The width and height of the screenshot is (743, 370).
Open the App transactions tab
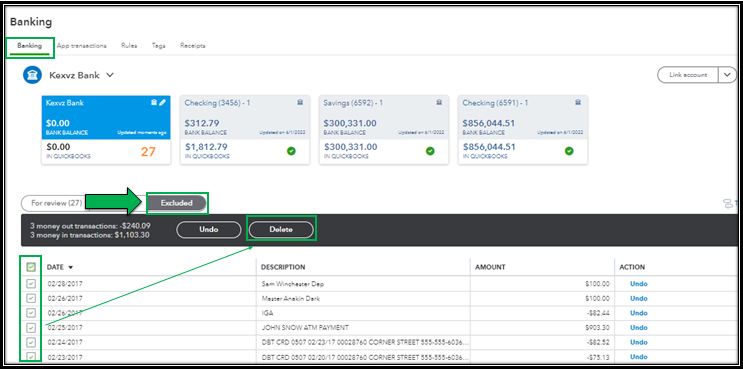82,46
